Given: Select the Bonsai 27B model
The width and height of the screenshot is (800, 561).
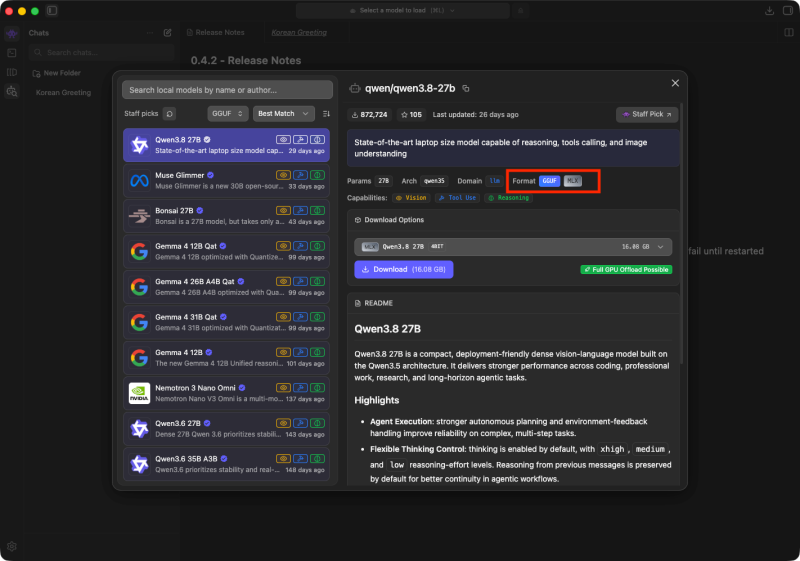Looking at the screenshot, I should 226,216.
